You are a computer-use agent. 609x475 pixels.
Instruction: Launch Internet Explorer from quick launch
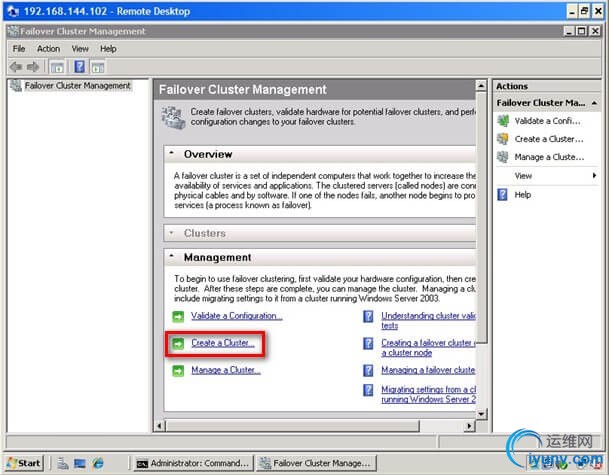(x=98, y=463)
